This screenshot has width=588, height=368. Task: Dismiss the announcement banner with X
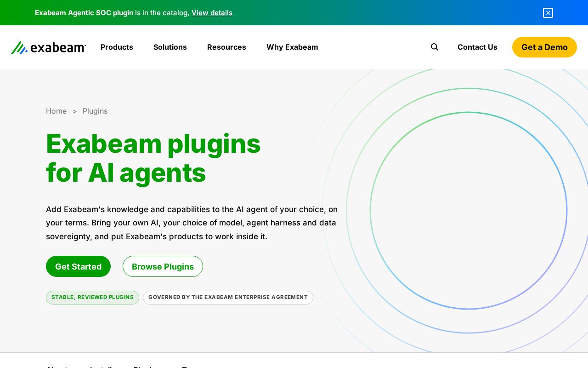point(548,13)
